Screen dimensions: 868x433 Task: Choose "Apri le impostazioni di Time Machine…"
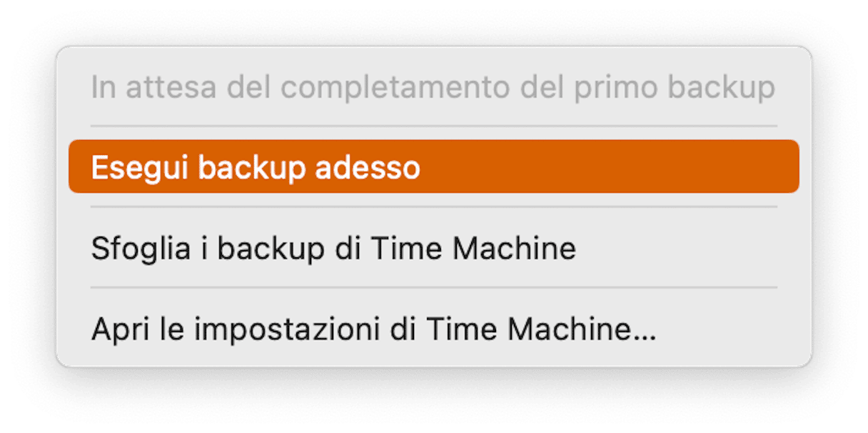[433, 329]
